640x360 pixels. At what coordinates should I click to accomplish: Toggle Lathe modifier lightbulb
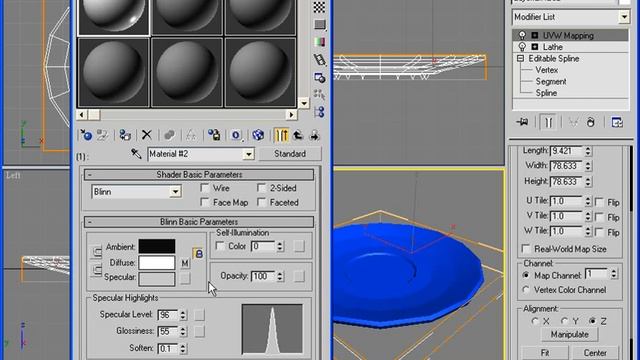(x=522, y=47)
